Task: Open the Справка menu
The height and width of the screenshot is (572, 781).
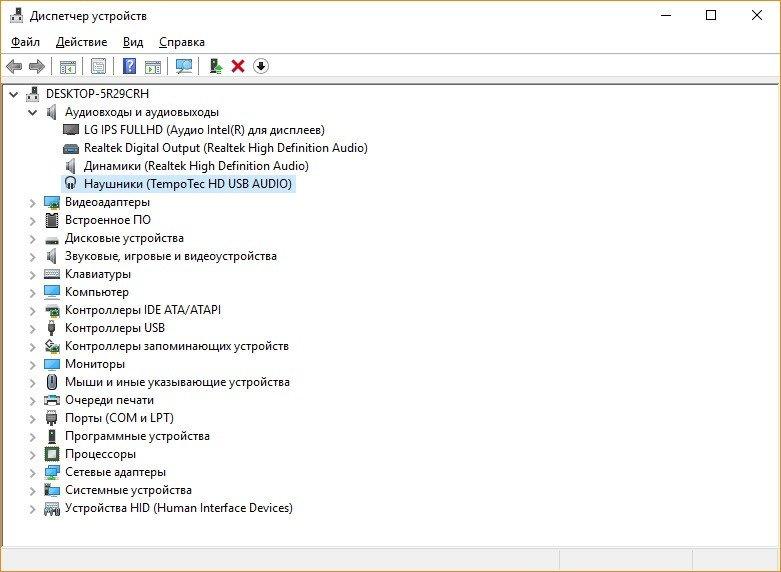Action: coord(181,42)
